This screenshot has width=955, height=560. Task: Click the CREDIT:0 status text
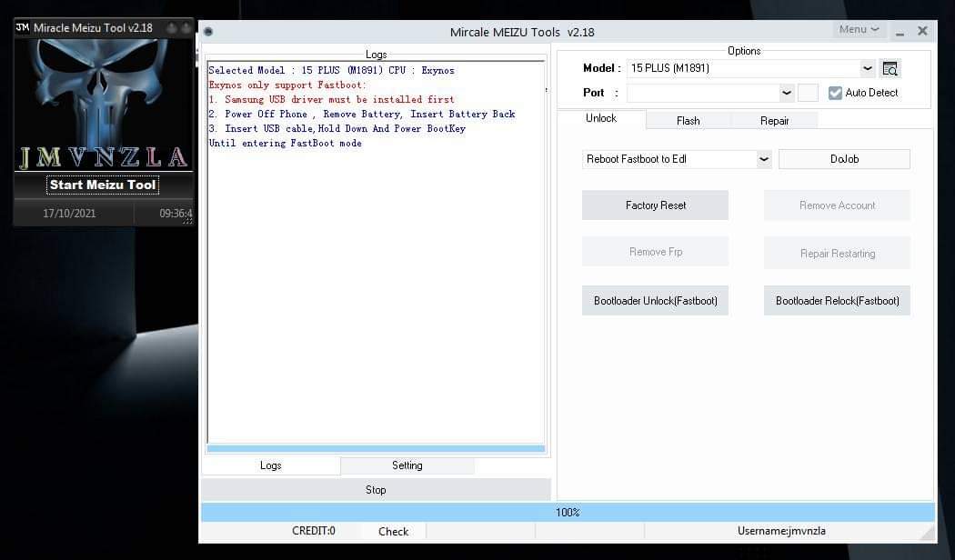tap(314, 531)
